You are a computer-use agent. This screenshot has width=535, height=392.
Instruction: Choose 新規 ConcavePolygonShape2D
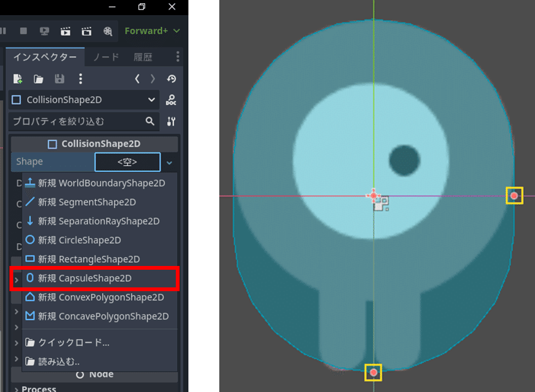tap(100, 316)
